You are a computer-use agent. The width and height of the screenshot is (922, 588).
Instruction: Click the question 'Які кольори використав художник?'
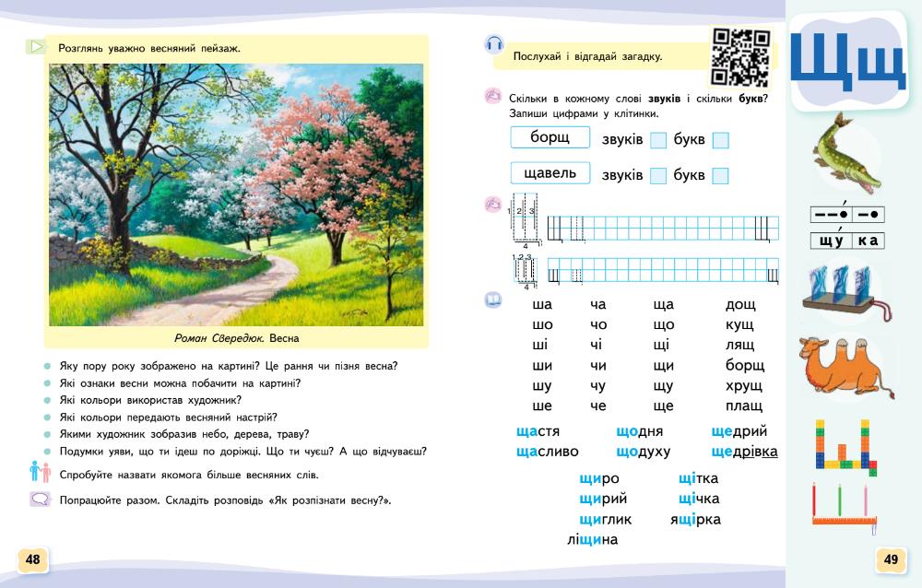150,400
